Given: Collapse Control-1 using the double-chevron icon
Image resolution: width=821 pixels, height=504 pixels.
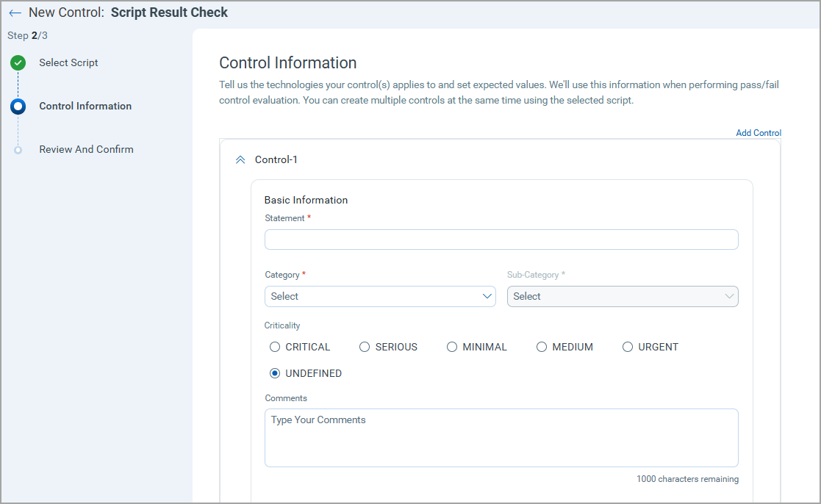Looking at the screenshot, I should 240,159.
